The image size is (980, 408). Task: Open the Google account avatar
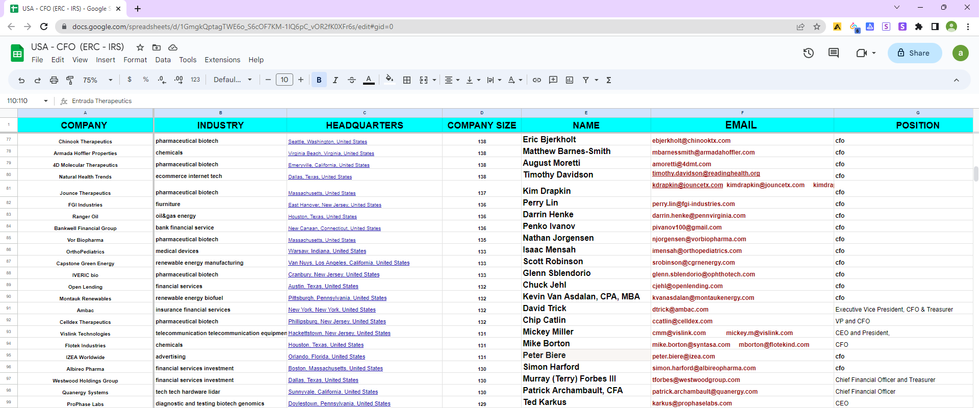click(x=961, y=53)
